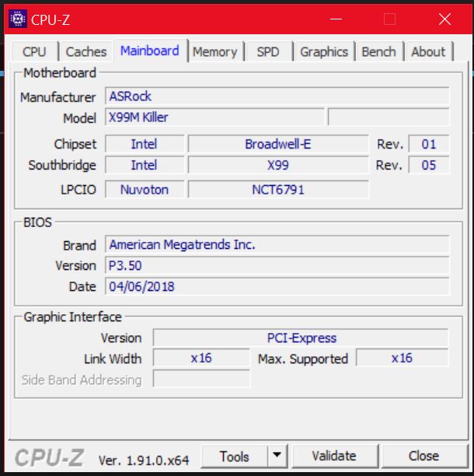
Task: Click the empty field beside Model
Action: [389, 117]
